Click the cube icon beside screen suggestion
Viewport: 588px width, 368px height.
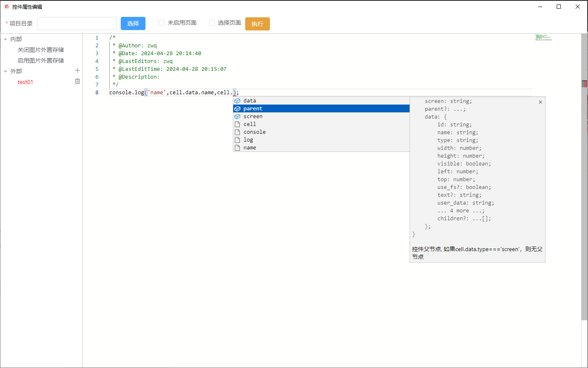pos(237,116)
